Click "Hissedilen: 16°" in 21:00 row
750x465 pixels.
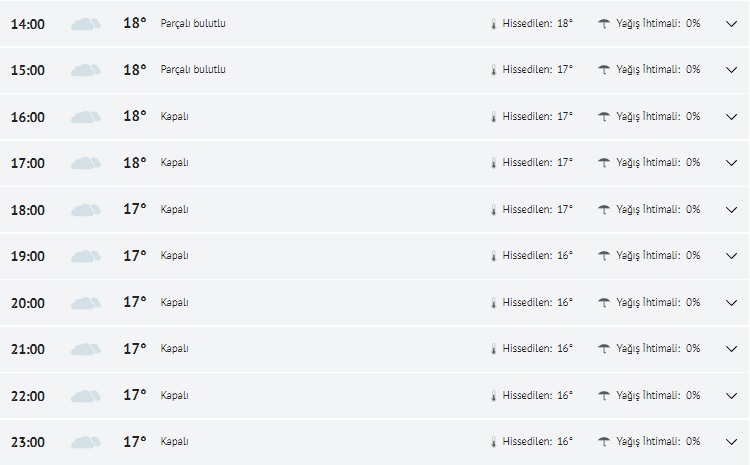click(538, 349)
